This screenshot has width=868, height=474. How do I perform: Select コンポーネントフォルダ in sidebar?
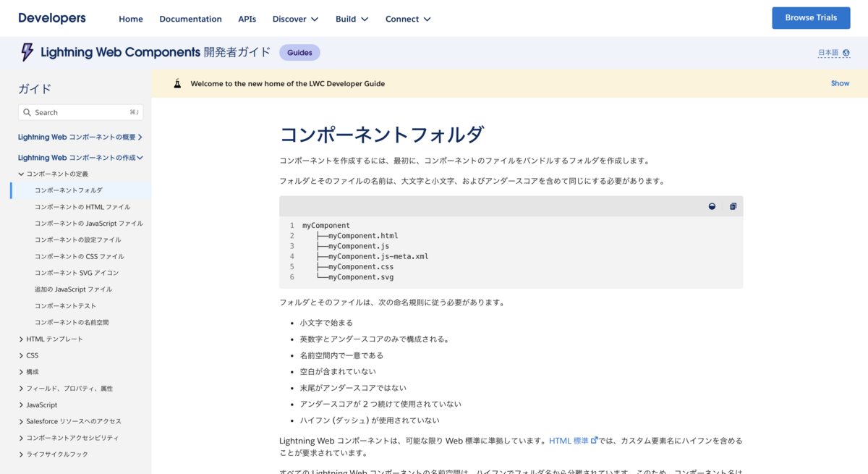(69, 190)
